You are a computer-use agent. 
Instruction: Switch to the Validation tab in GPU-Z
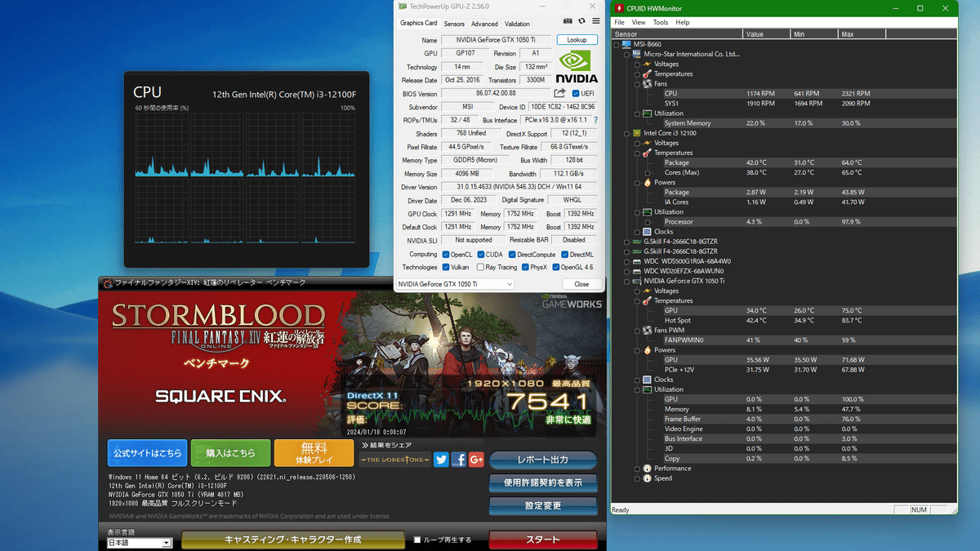pos(517,24)
